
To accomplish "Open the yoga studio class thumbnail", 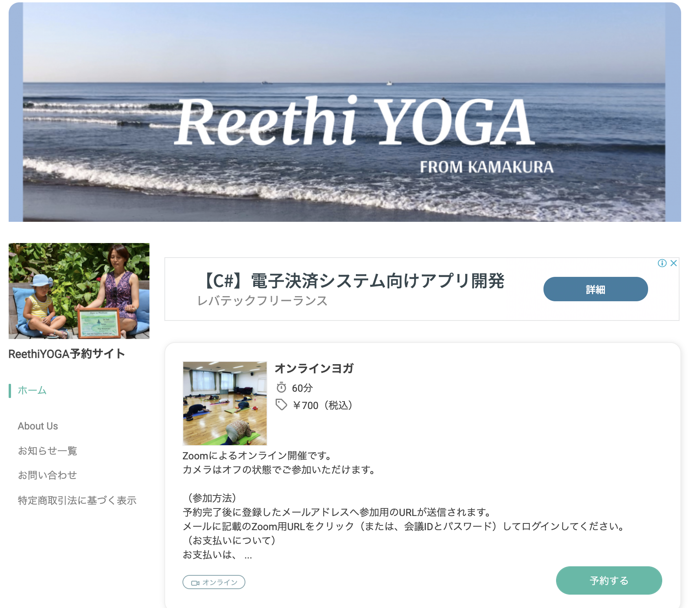I will [x=225, y=403].
